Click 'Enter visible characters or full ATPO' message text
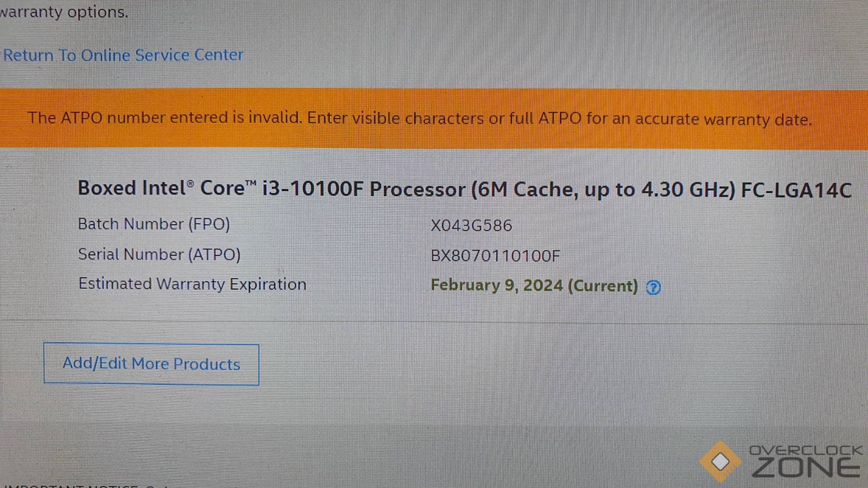Screen dimensions: 868x488 coord(559,119)
